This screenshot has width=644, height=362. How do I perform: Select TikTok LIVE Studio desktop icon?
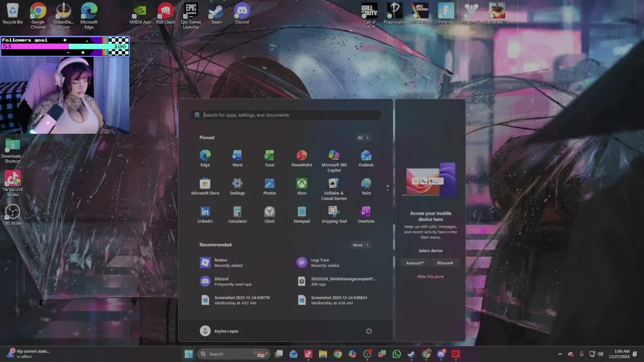pos(12,184)
